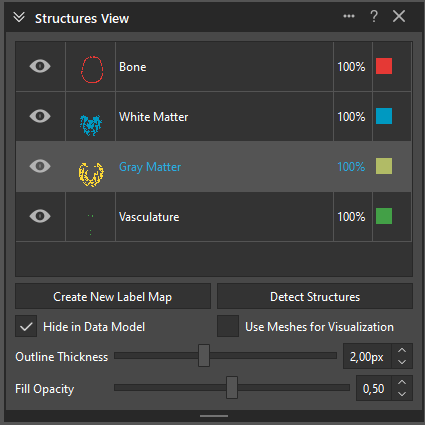
Task: Decrease Fill Opacity with down arrow
Action: tap(402, 394)
